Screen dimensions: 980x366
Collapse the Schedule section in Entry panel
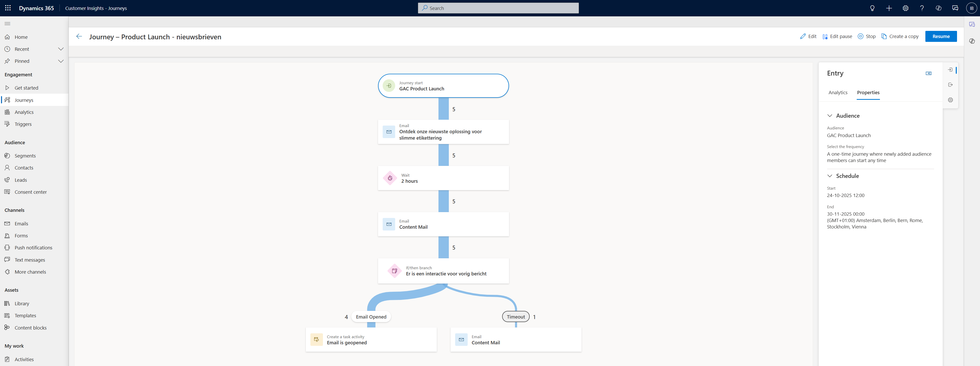(830, 176)
